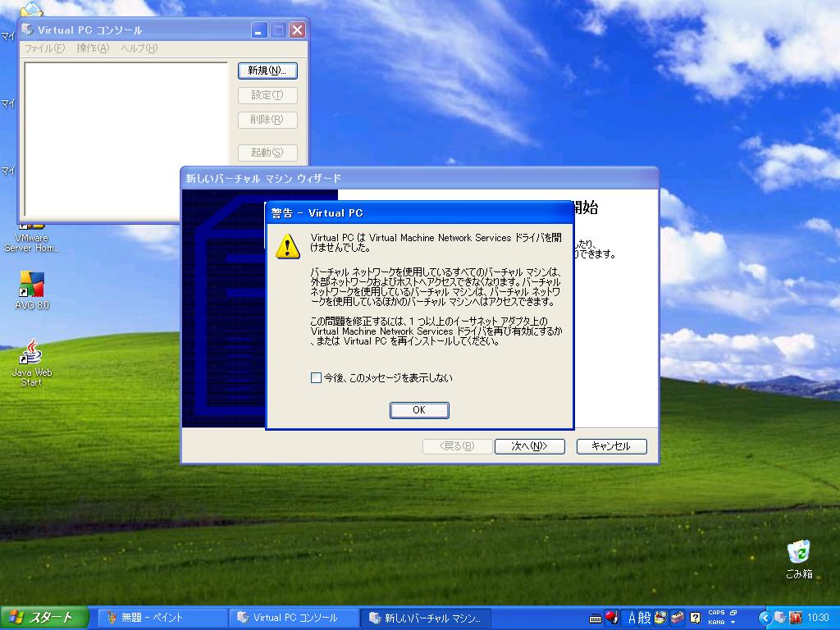Click the IME keyboard icon in language bar
840x630 pixels.
[596, 619]
